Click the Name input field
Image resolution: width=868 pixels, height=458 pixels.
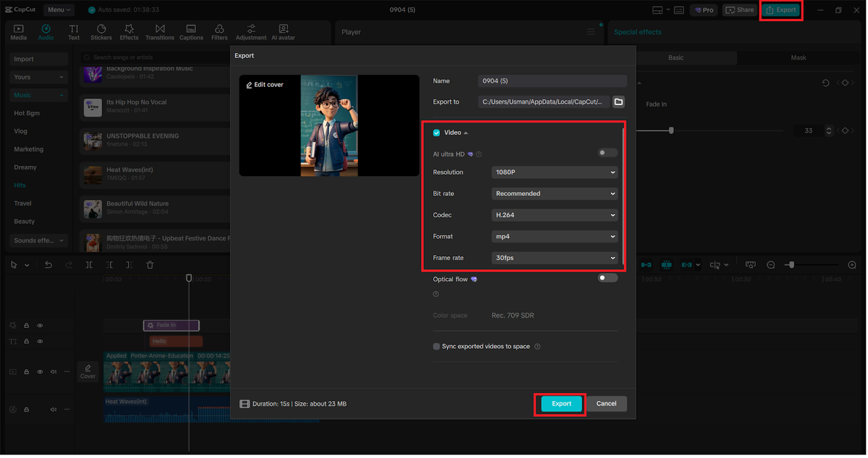click(x=552, y=81)
